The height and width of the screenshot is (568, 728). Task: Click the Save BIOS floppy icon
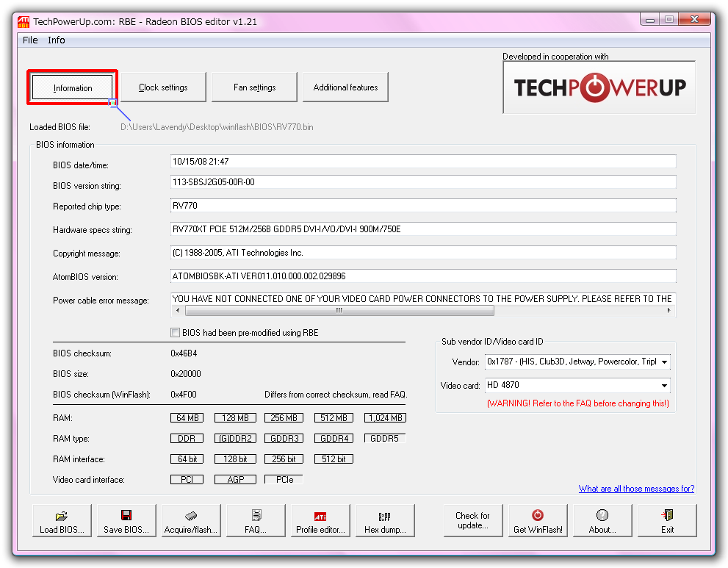click(x=126, y=515)
